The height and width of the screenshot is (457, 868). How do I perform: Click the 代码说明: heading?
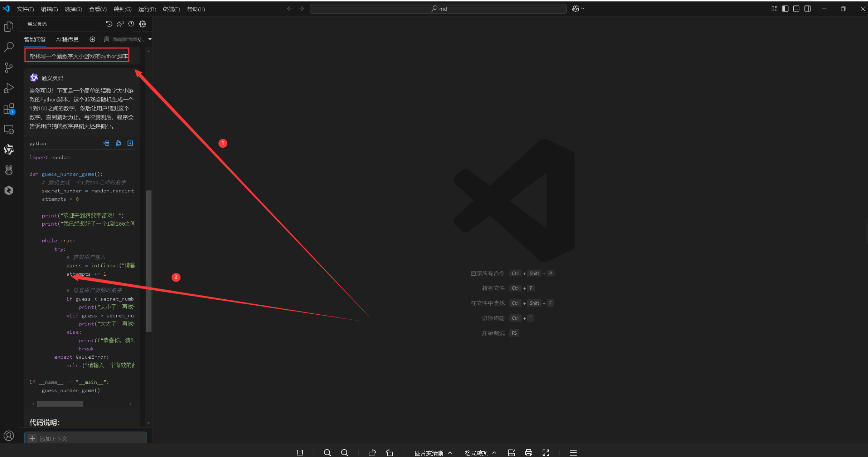pos(44,422)
